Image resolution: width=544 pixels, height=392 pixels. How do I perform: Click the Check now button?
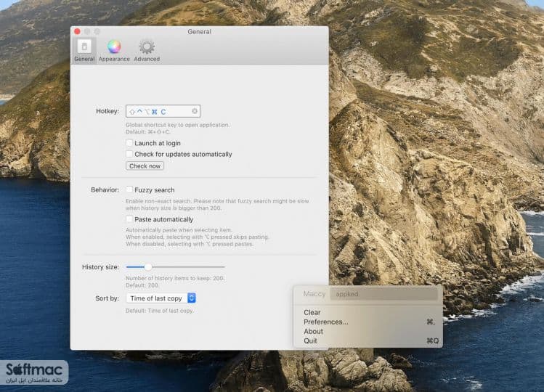point(145,166)
